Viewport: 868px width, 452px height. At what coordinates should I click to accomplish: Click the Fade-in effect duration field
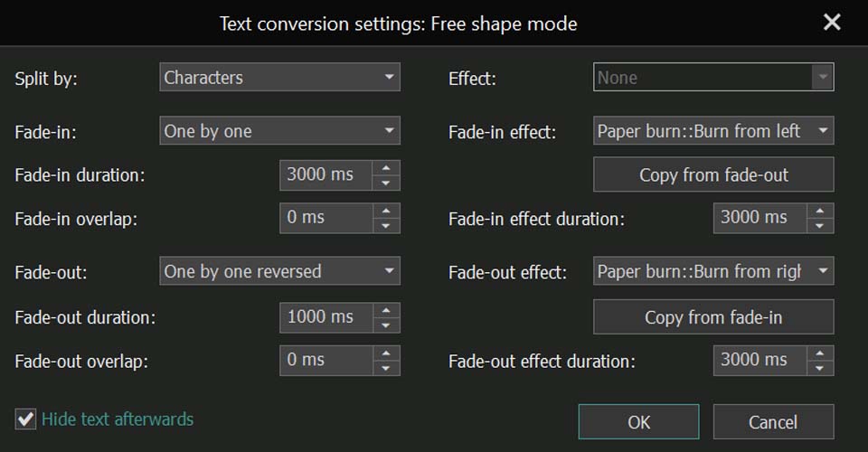[x=760, y=218]
